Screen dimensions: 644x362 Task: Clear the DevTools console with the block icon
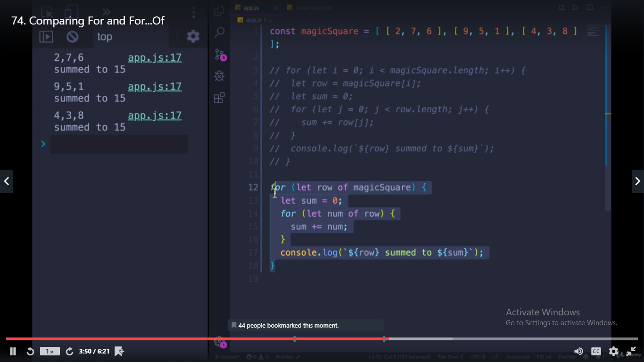(73, 36)
